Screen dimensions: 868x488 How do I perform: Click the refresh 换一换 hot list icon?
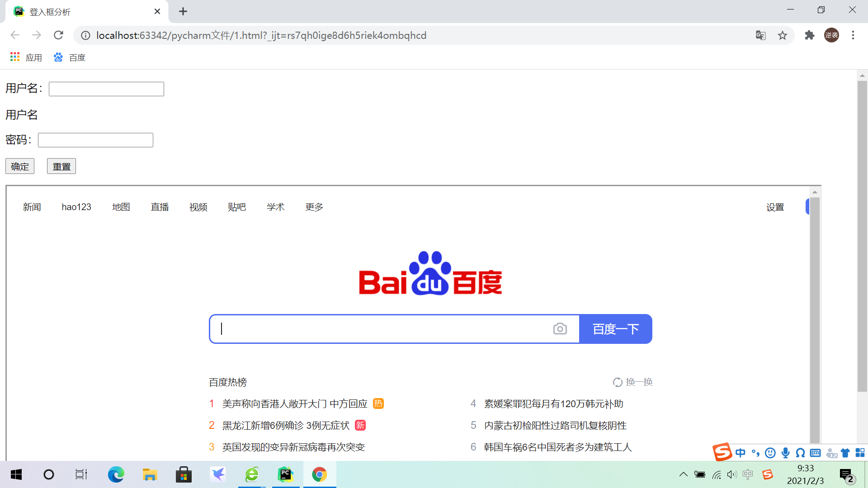coord(618,382)
